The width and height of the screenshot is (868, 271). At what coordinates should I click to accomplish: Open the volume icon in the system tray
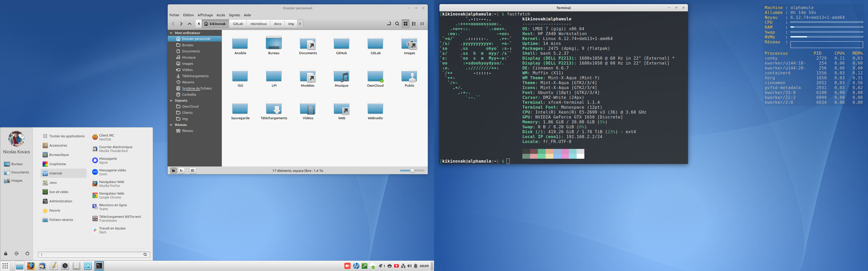pos(409,266)
